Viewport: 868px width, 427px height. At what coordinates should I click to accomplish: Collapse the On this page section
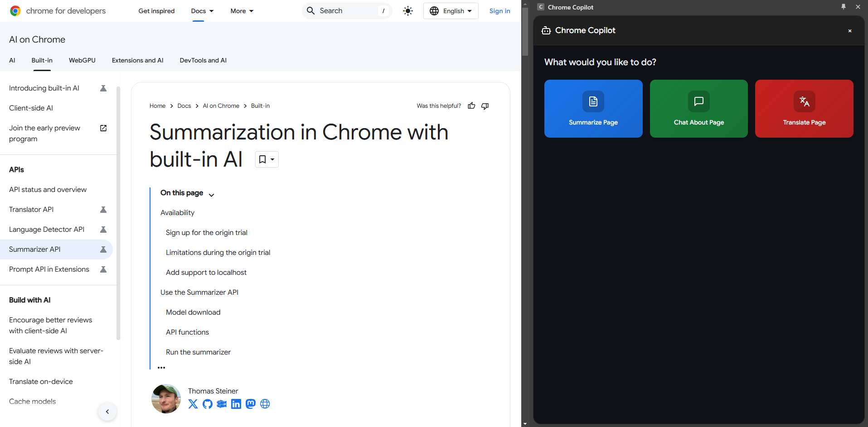click(211, 195)
